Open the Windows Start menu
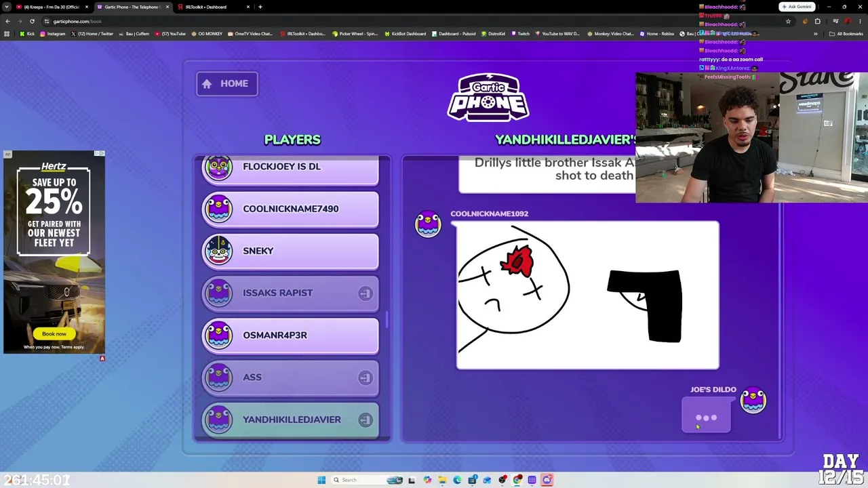 [321, 480]
